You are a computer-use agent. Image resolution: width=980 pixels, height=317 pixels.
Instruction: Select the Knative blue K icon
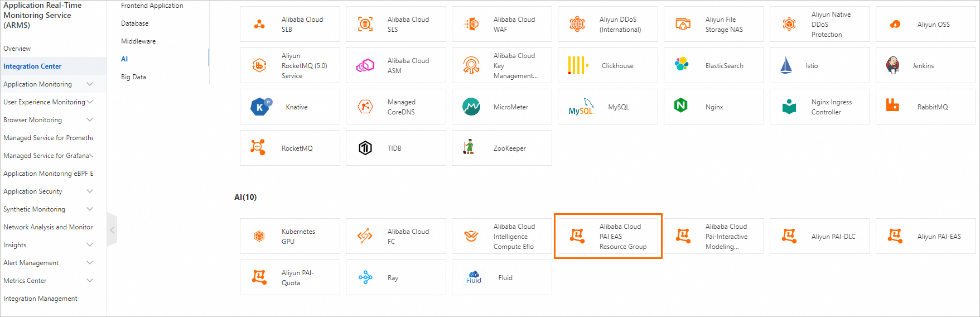click(260, 106)
